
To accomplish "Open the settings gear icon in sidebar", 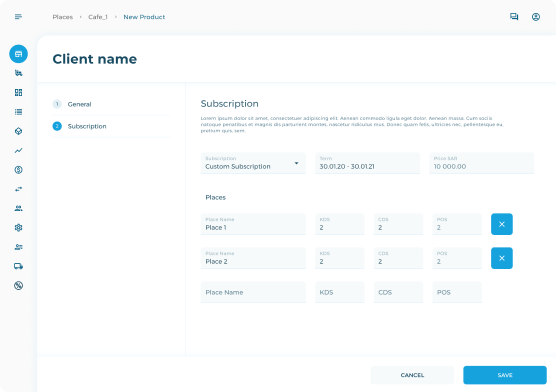I will (18, 228).
